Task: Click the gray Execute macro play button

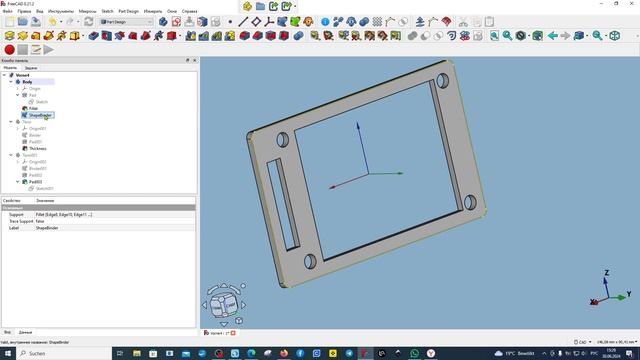Action: coord(49,50)
